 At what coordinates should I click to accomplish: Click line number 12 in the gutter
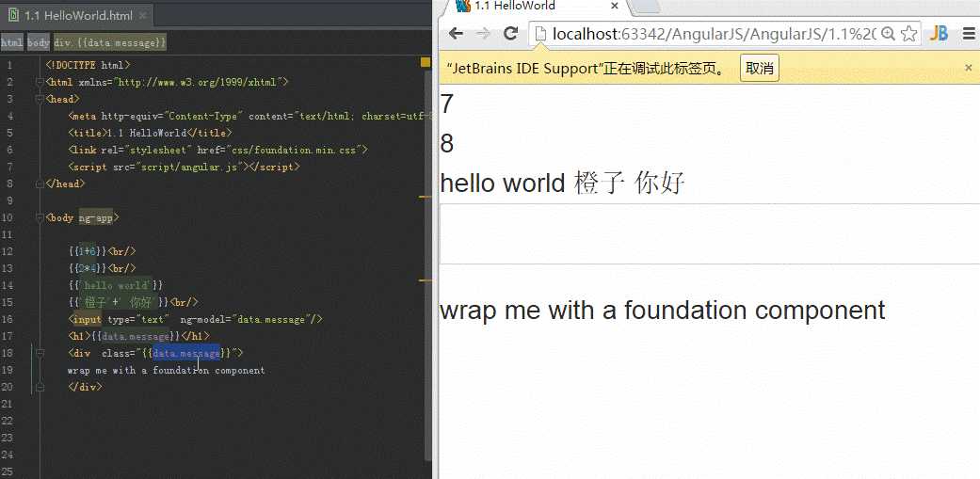7,251
